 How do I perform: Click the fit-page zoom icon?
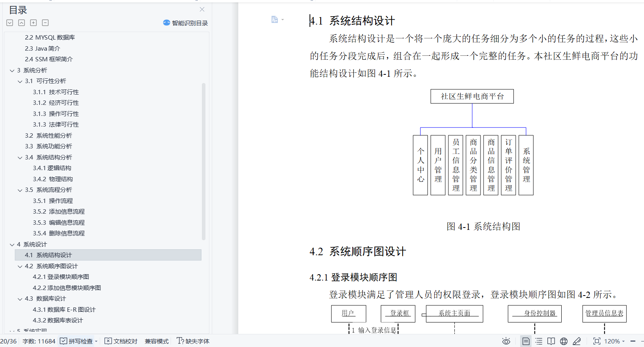point(597,341)
